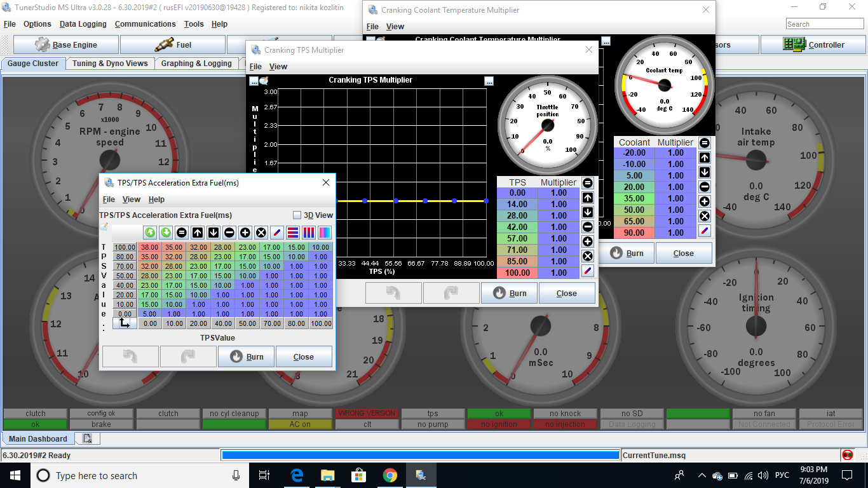Click green up-arrow icon in TPS/TPS Acceleration toolbar
Image resolution: width=868 pixels, height=488 pixels.
coord(150,233)
